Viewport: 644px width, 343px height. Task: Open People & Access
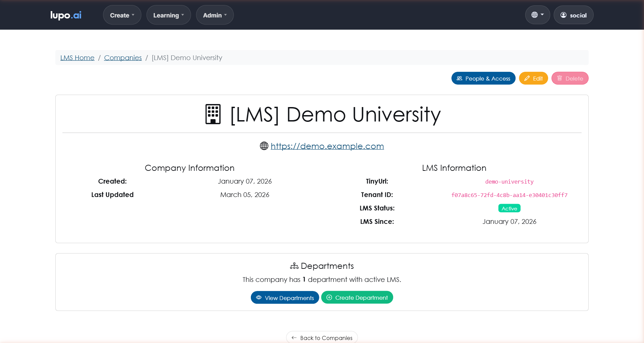tap(483, 78)
